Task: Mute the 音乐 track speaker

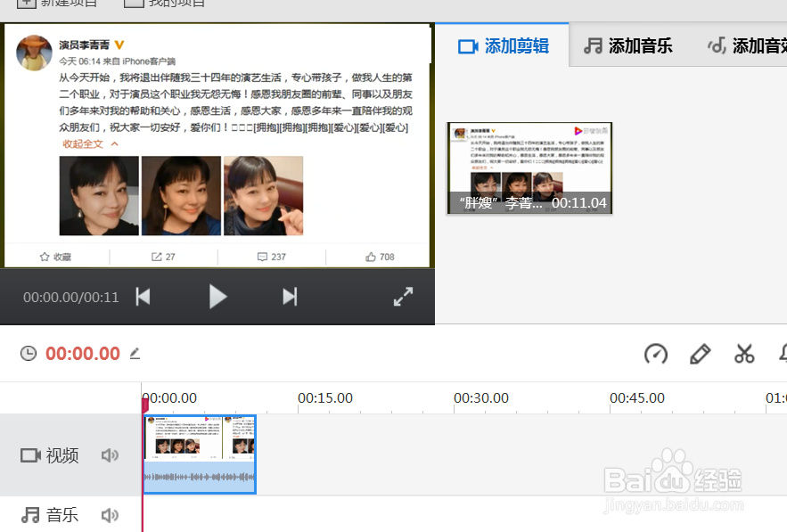Action: (x=110, y=514)
